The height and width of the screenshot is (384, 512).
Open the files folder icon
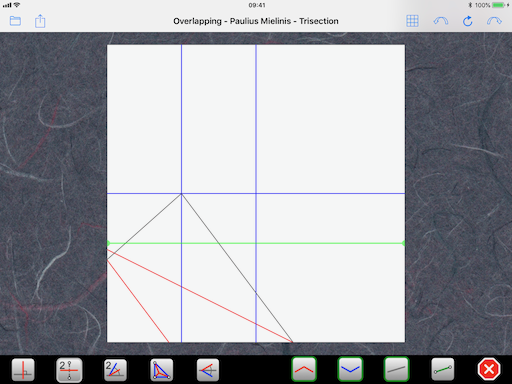tap(15, 21)
